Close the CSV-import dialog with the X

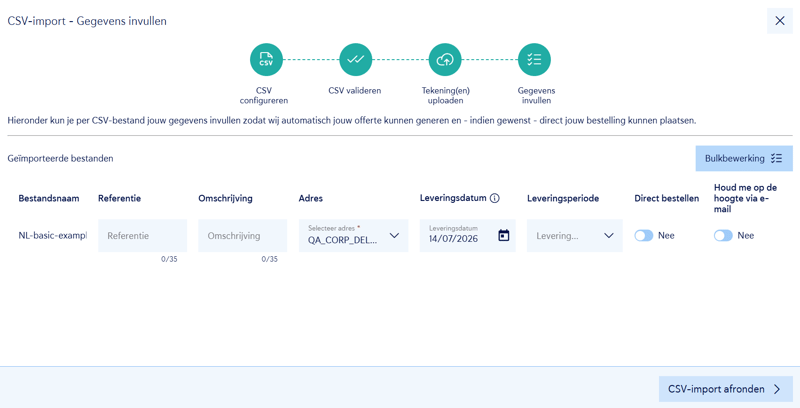[x=780, y=21]
